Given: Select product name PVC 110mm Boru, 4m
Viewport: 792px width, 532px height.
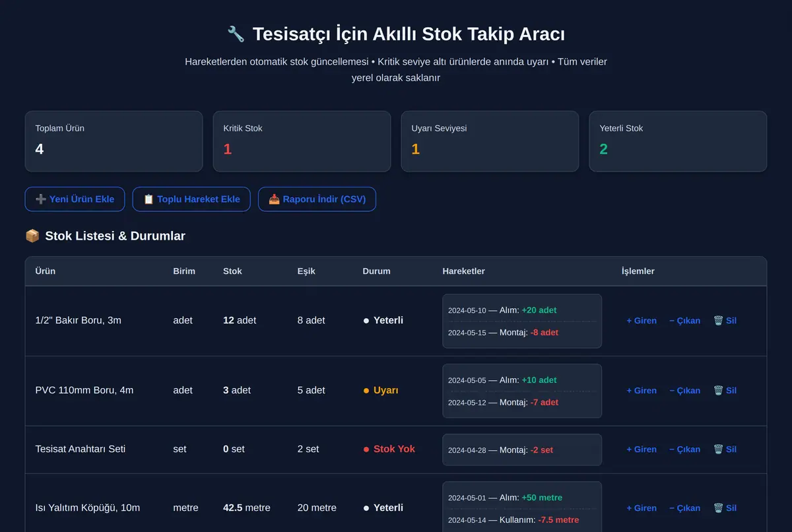Looking at the screenshot, I should (84, 391).
